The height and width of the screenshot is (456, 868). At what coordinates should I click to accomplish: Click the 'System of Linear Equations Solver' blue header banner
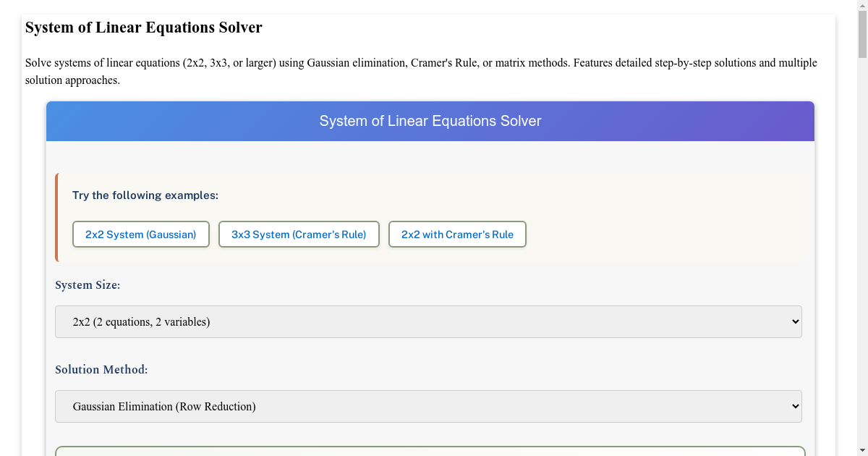pos(430,121)
